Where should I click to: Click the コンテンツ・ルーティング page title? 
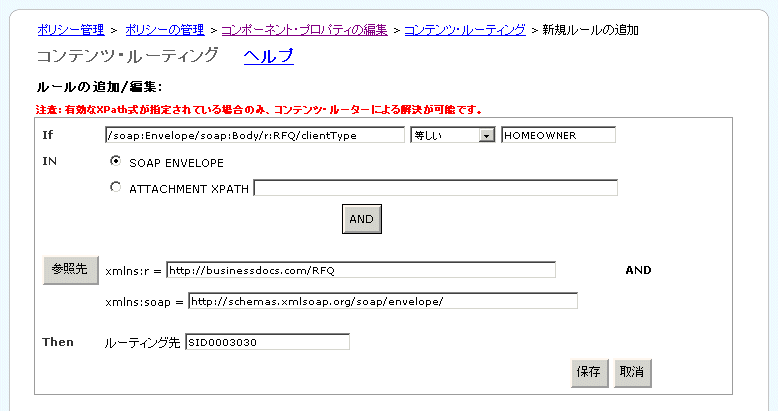click(128, 55)
